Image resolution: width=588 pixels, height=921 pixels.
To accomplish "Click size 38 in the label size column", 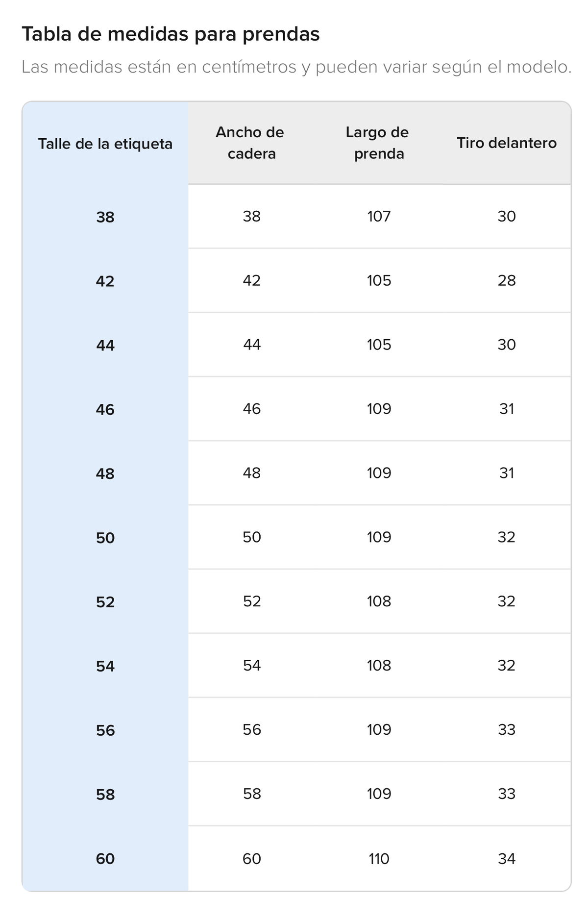I will (x=105, y=217).
